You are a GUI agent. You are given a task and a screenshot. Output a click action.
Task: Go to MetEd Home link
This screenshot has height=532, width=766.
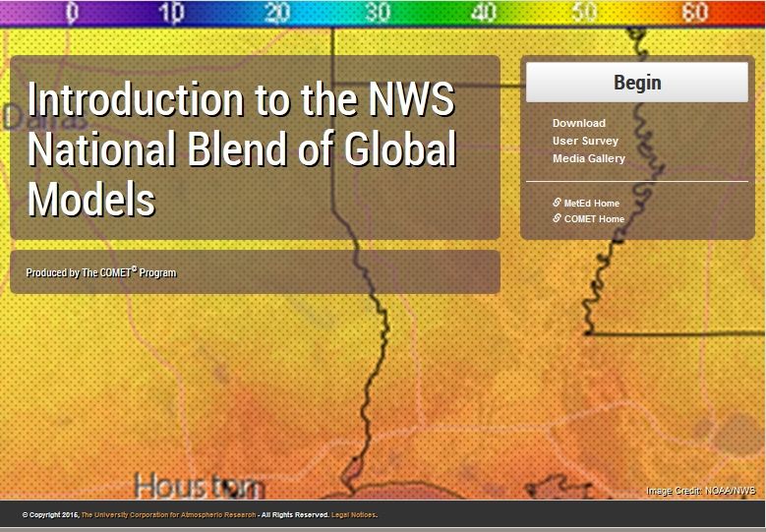pos(592,204)
